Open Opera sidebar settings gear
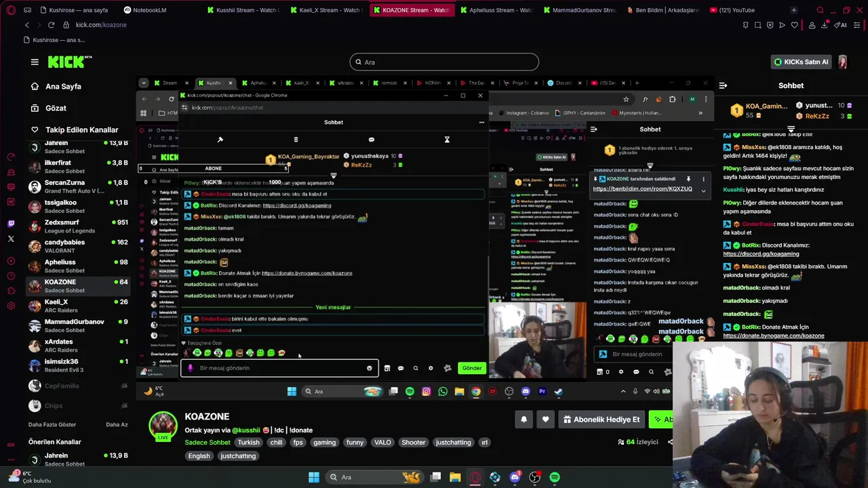 11,306
